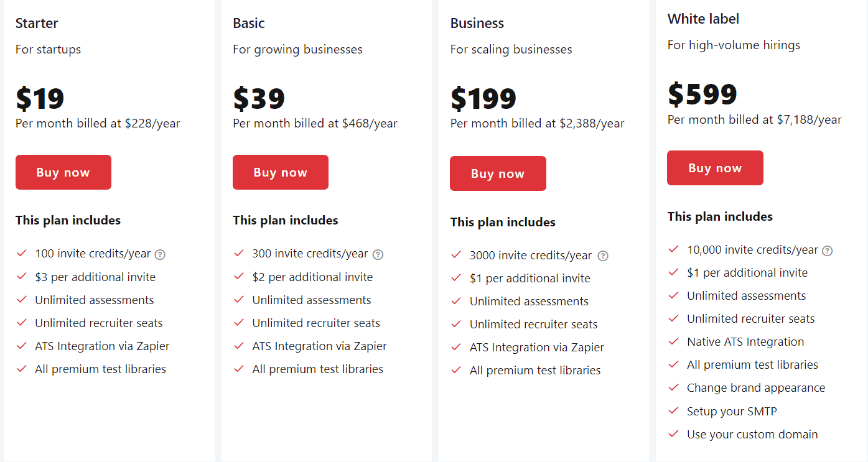Click All premium test libraries under Starter
The height and width of the screenshot is (462, 868).
pyautogui.click(x=101, y=369)
